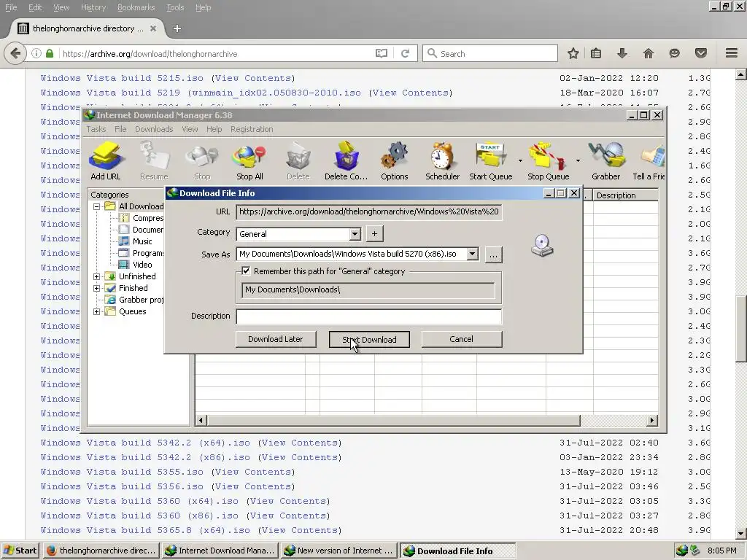Image resolution: width=747 pixels, height=560 pixels.
Task: Show site information icon in address bar
Action: coord(36,53)
